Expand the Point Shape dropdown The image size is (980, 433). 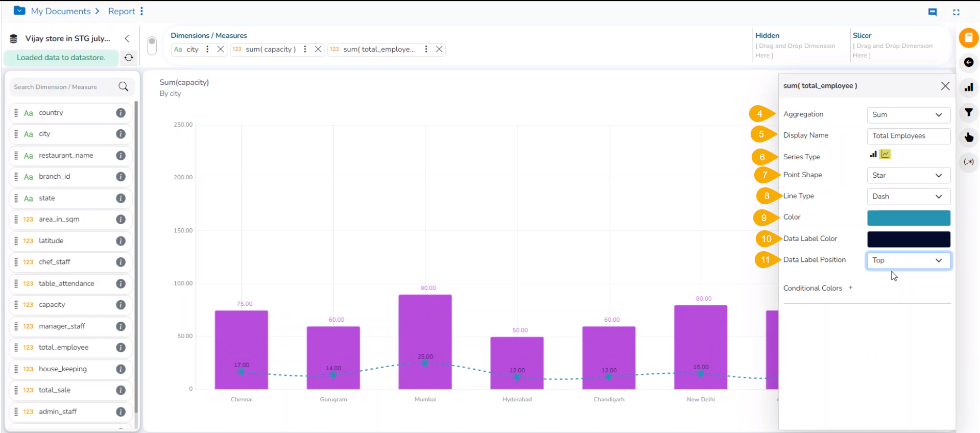point(908,175)
